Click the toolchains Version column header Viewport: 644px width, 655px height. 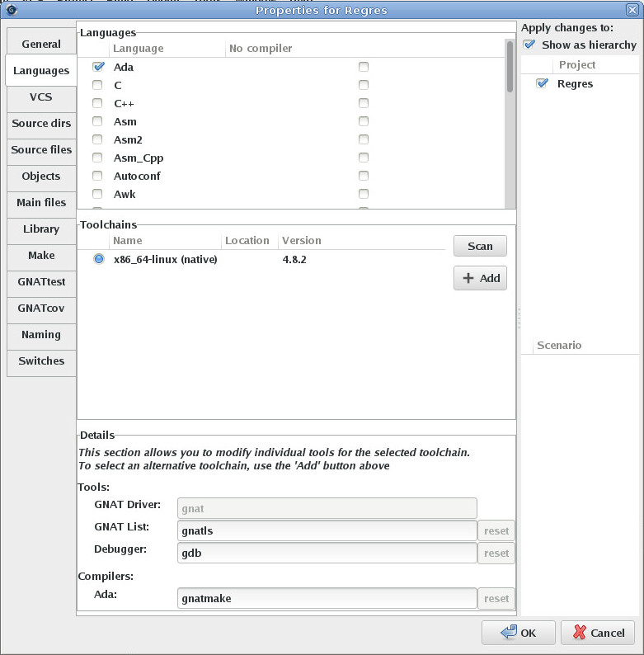click(362, 241)
